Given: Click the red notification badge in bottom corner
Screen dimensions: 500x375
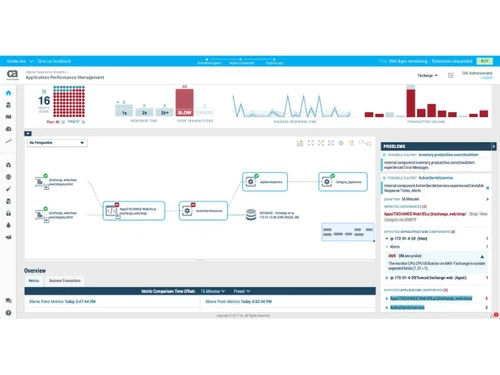Looking at the screenshot, I should tap(496, 314).
